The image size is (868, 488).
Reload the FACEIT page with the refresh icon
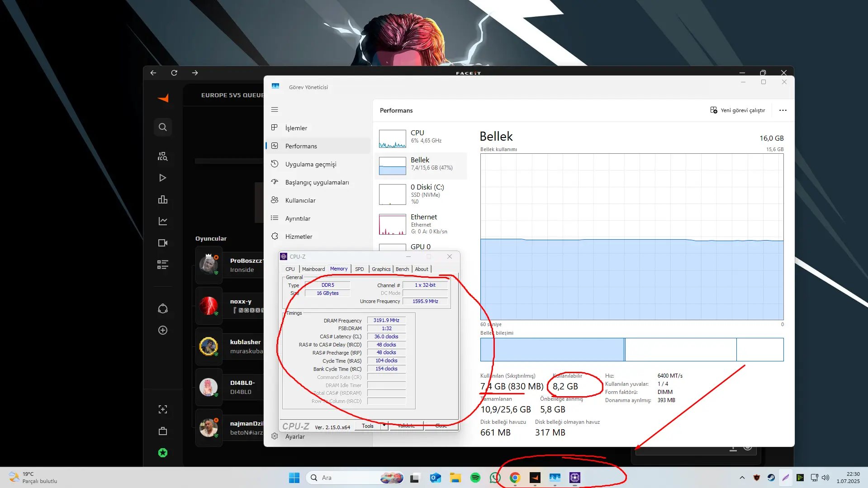[174, 72]
